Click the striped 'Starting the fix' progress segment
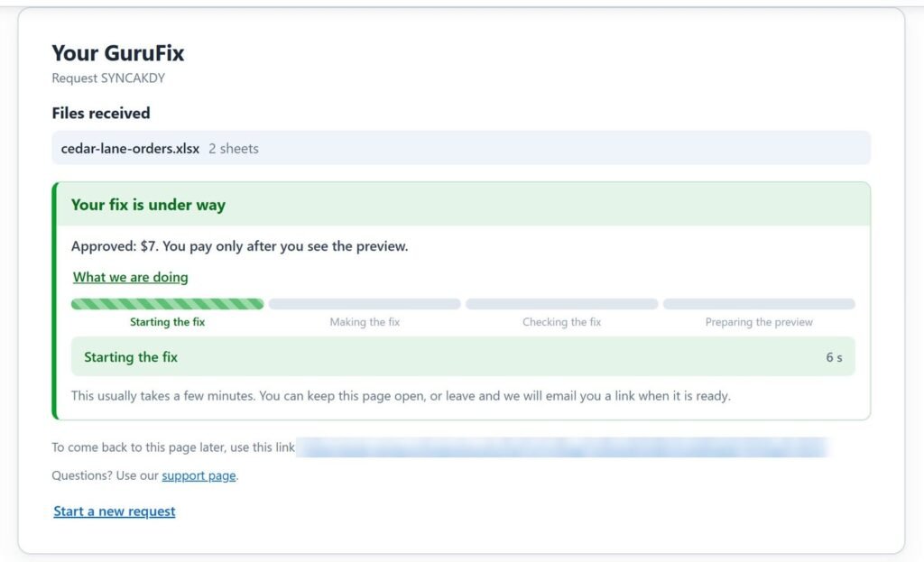Screen dimensions: 924x562 pos(167,304)
